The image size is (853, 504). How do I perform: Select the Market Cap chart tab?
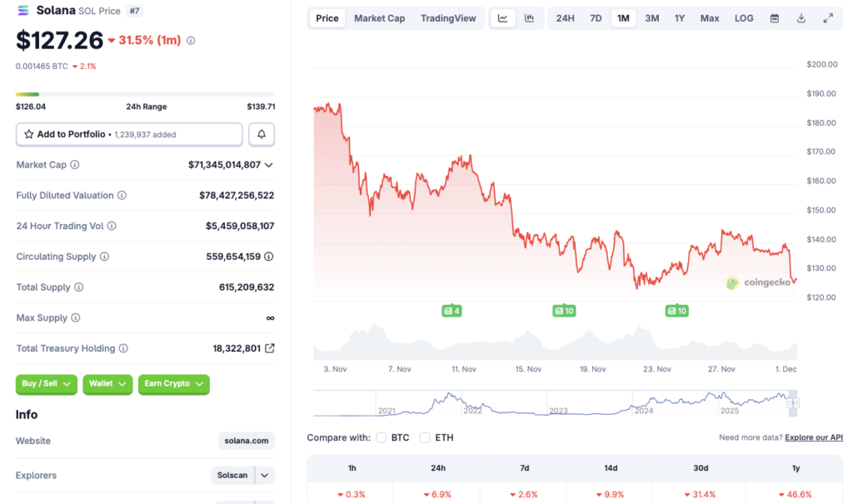point(379,17)
